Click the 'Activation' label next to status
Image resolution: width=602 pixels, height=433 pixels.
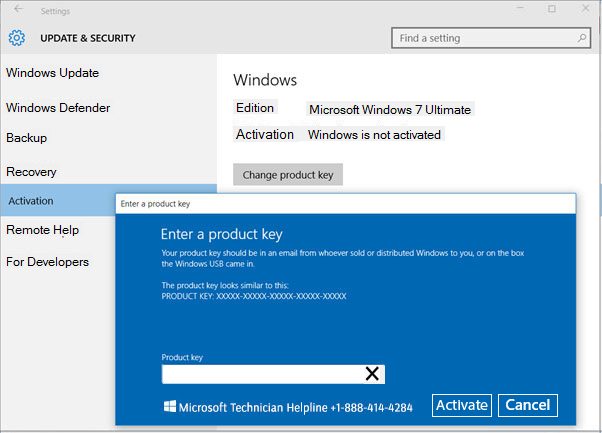[x=265, y=134]
